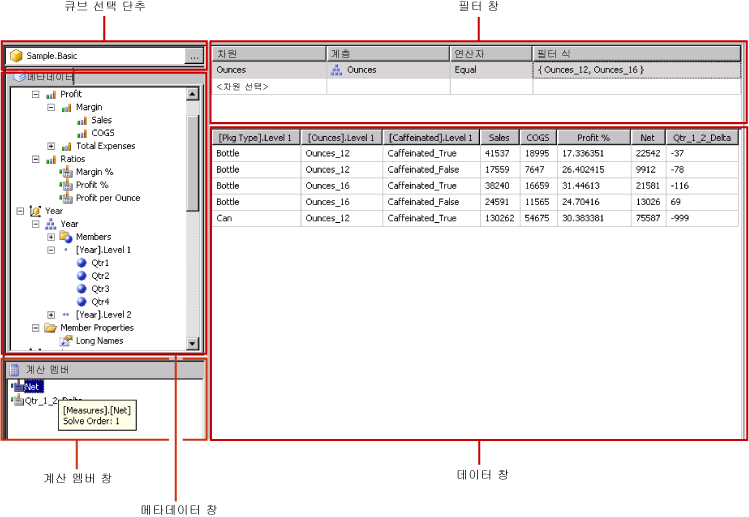Collapse the [Year].Level 1 node
Viewport: 749px width, 517px height.
tap(51, 250)
